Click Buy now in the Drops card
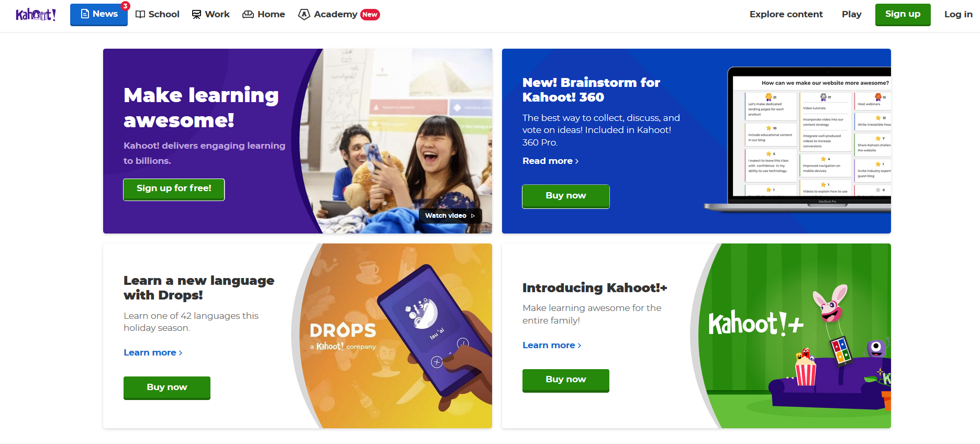The width and height of the screenshot is (980, 444). (x=166, y=388)
